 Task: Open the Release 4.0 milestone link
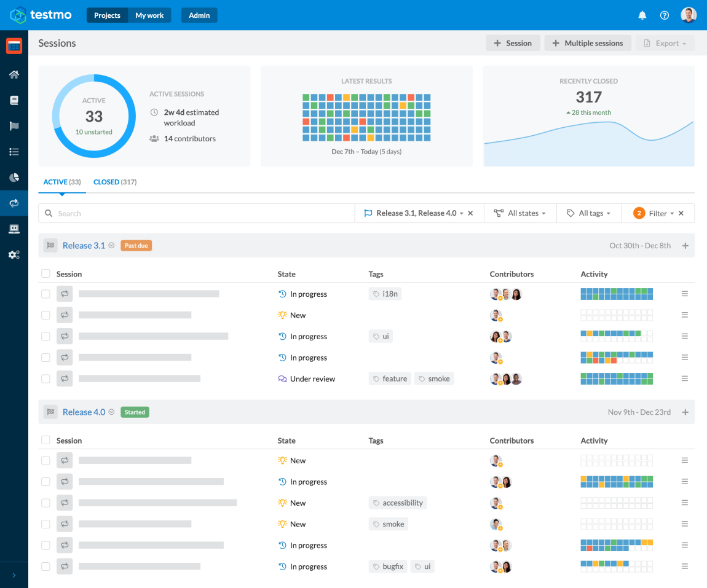coord(84,412)
